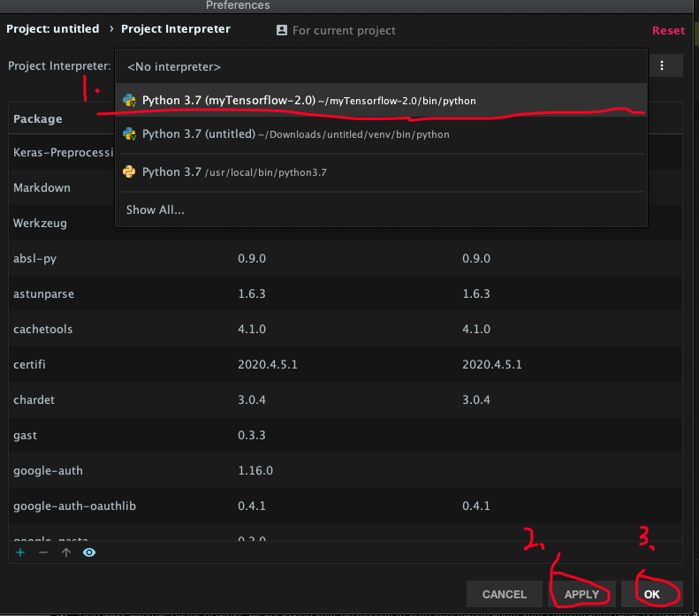Select the chardet package row
Viewport: 699px width, 616px height.
tap(346, 399)
